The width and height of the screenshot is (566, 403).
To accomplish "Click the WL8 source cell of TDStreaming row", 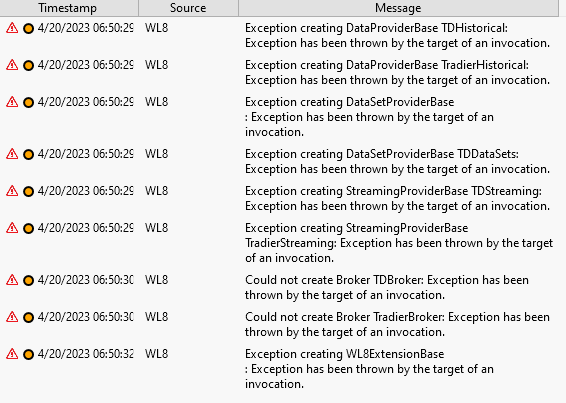I will 157,191.
